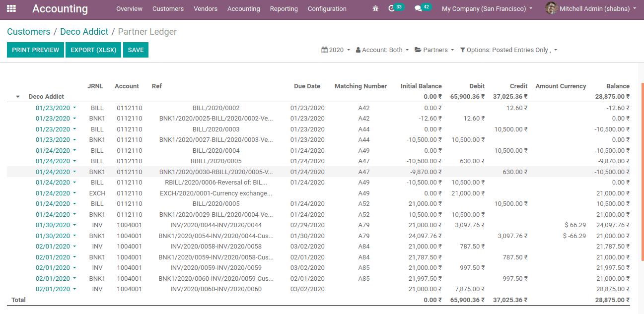
Task: Click the person icon beside Account: Both
Action: click(358, 50)
